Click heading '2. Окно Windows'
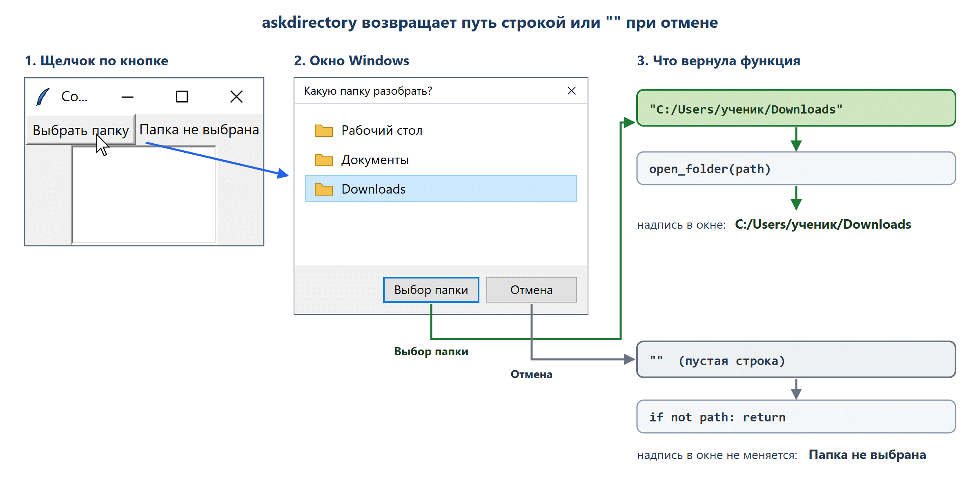 tap(352, 60)
